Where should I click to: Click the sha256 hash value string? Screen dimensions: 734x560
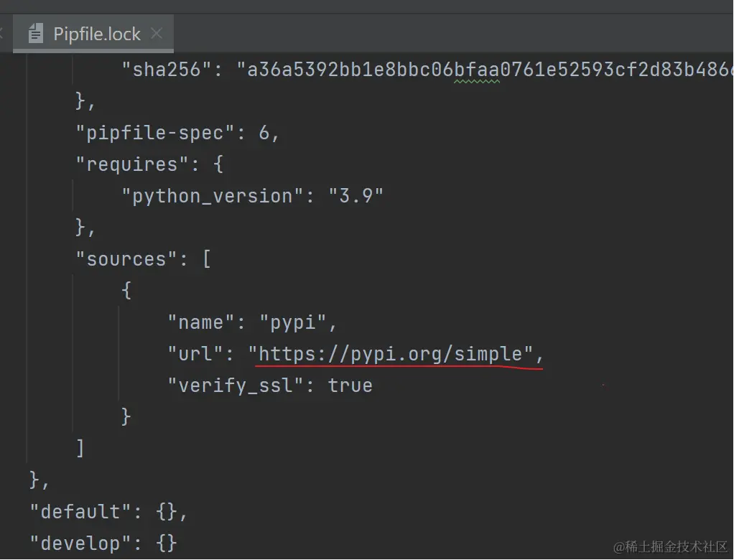488,70
